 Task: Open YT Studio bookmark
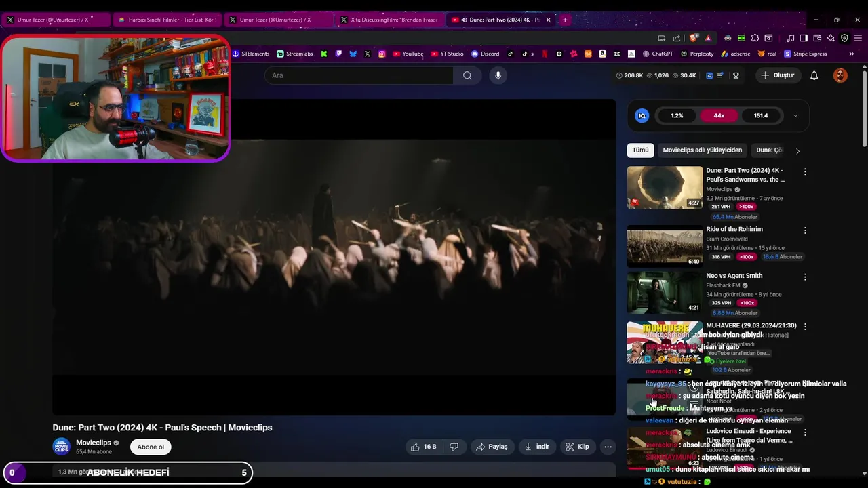pos(448,54)
